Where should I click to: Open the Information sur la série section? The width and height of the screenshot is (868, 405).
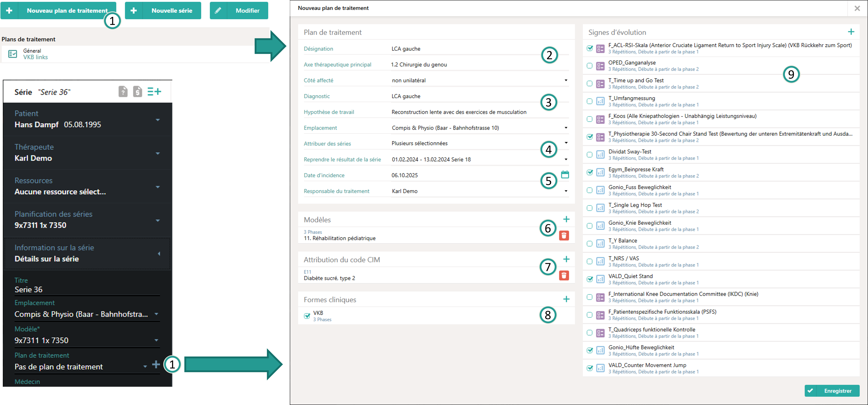pyautogui.click(x=159, y=254)
